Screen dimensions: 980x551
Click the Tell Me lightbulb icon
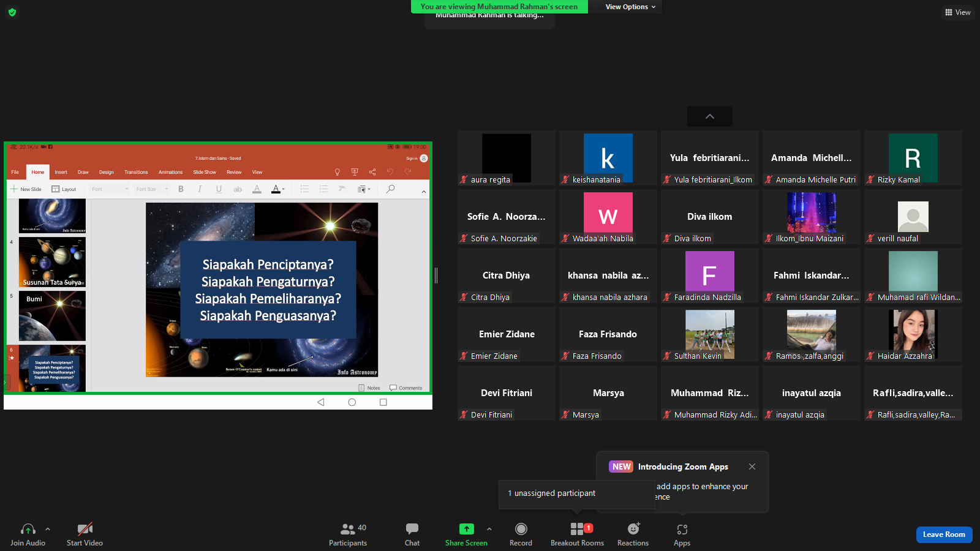pyautogui.click(x=337, y=172)
